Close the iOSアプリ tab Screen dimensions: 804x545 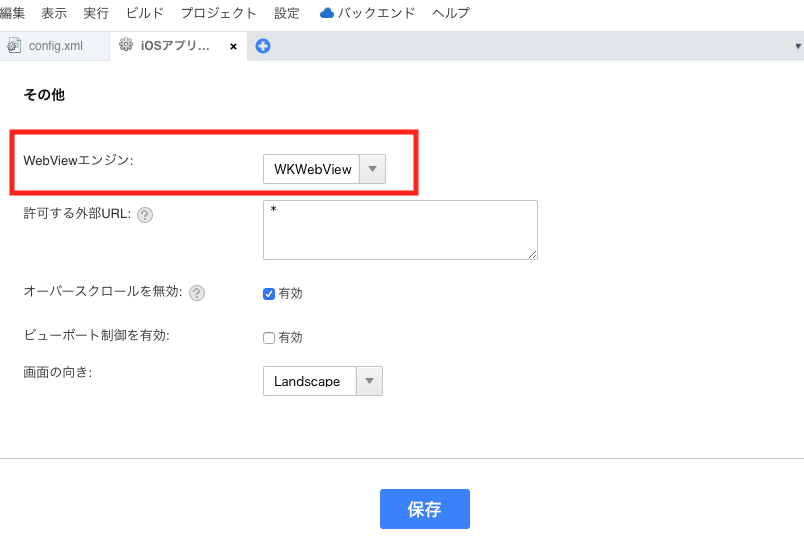tap(233, 46)
